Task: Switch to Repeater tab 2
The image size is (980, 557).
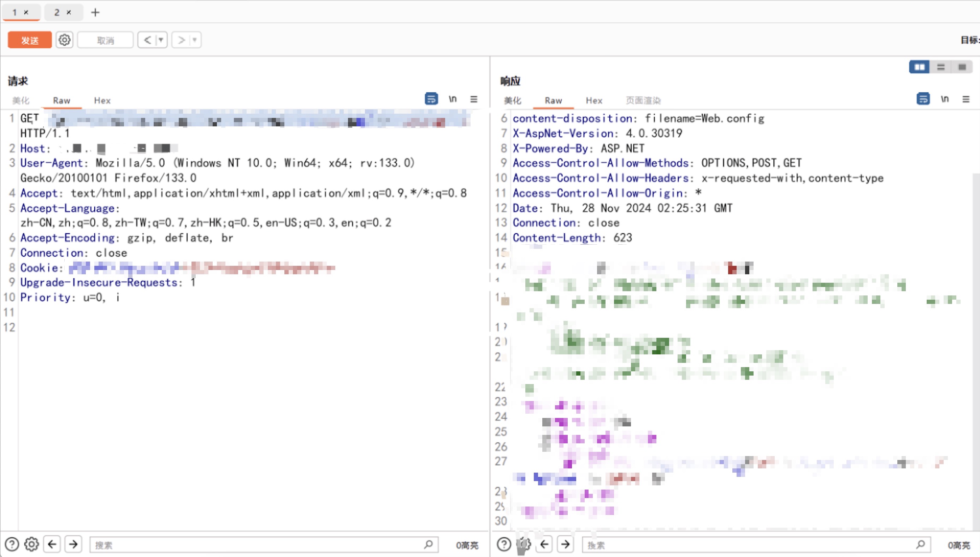Action: [x=57, y=12]
